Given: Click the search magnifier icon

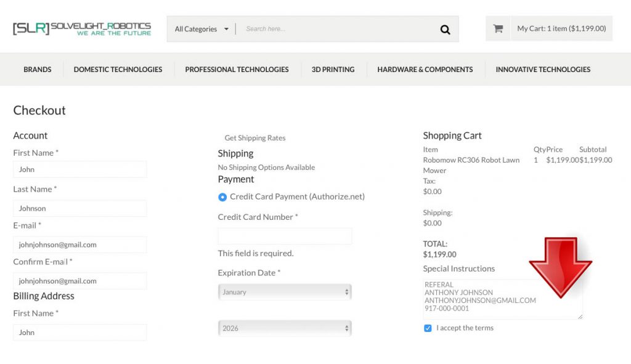Looking at the screenshot, I should click(445, 30).
